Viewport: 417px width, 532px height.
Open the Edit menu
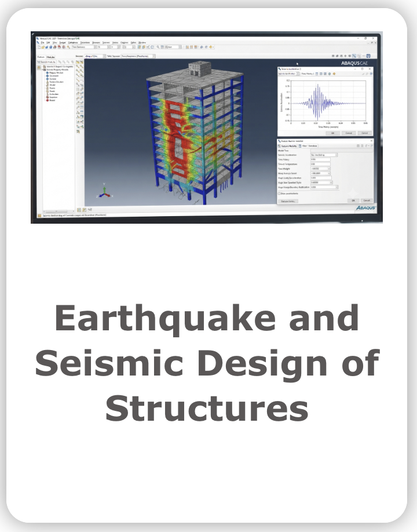48,42
